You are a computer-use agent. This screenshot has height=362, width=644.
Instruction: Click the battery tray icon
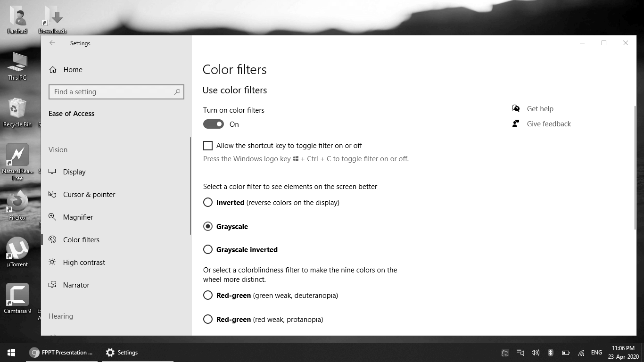566,353
